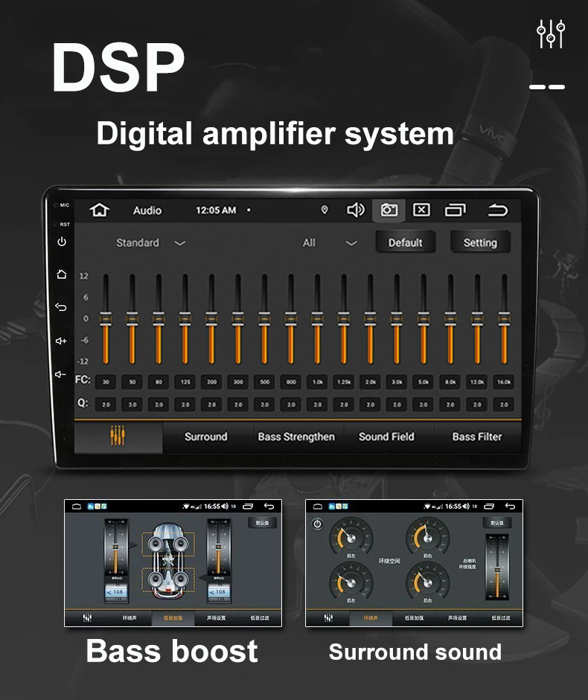The image size is (588, 700).
Task: Click the Default button
Action: 405,243
